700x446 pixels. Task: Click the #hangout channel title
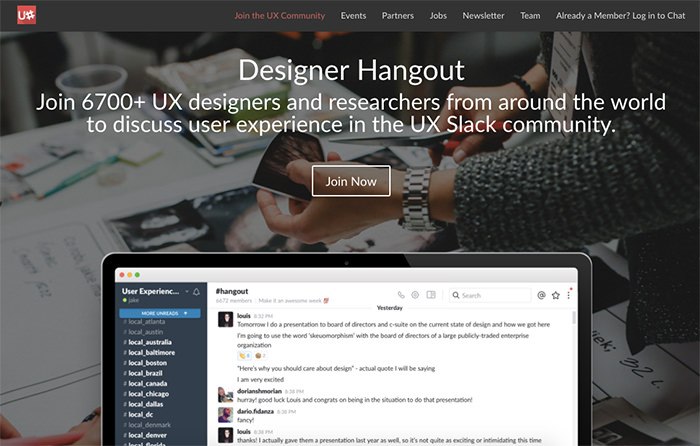click(x=232, y=291)
